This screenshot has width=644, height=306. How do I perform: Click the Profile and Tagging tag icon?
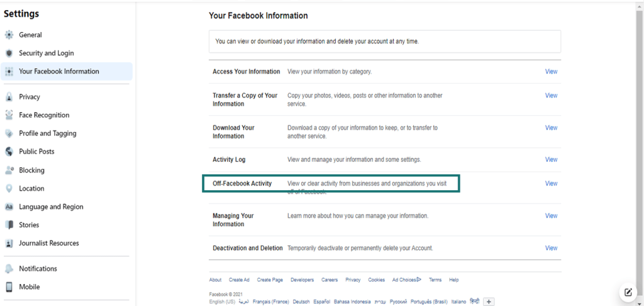[x=9, y=133]
